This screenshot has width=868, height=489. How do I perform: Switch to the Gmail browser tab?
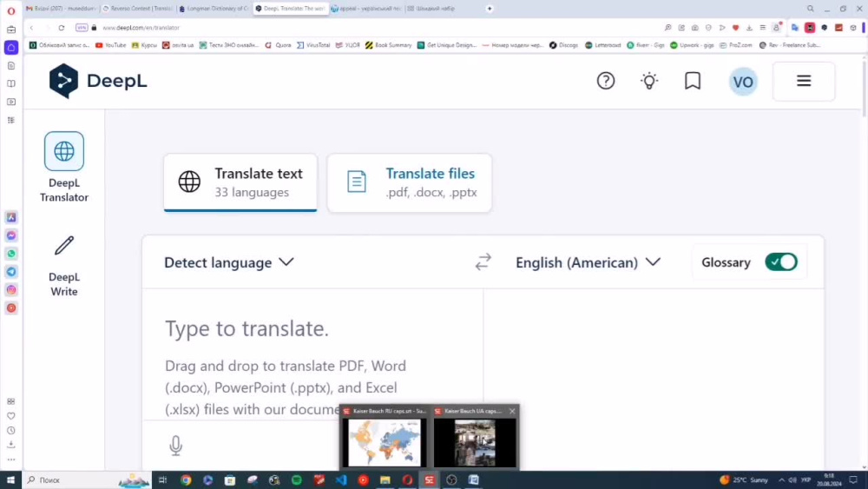pyautogui.click(x=62, y=9)
